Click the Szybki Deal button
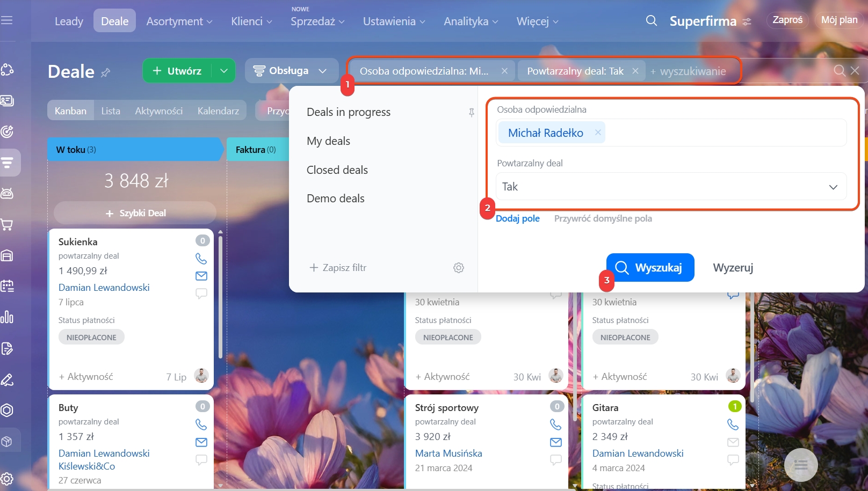This screenshot has height=491, width=868. 135,213
